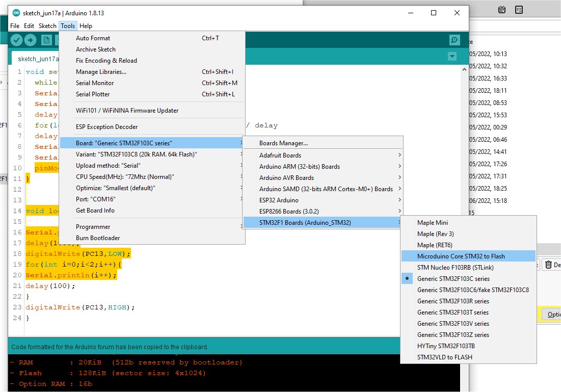Open Serial Monitor magnifier icon in toolbar

(x=455, y=40)
